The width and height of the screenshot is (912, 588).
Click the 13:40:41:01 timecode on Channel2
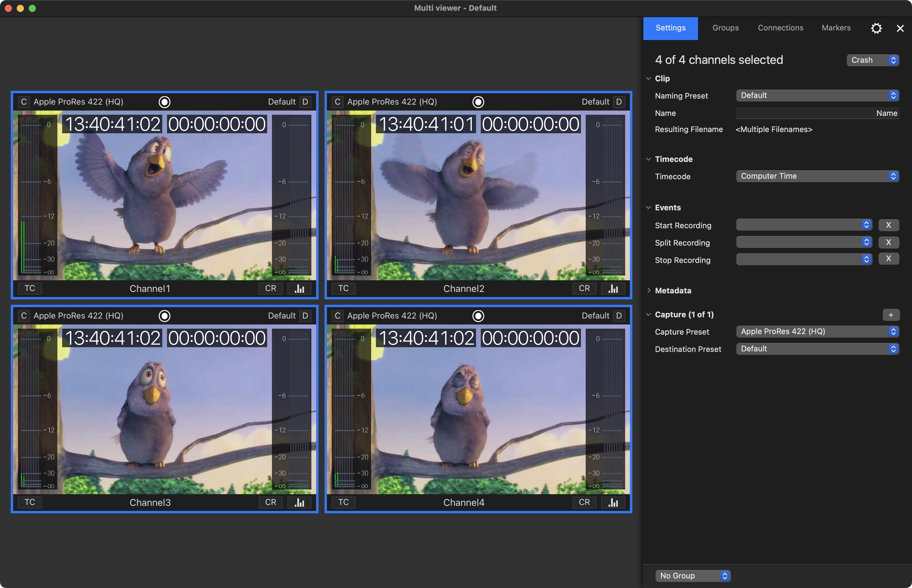pos(426,124)
